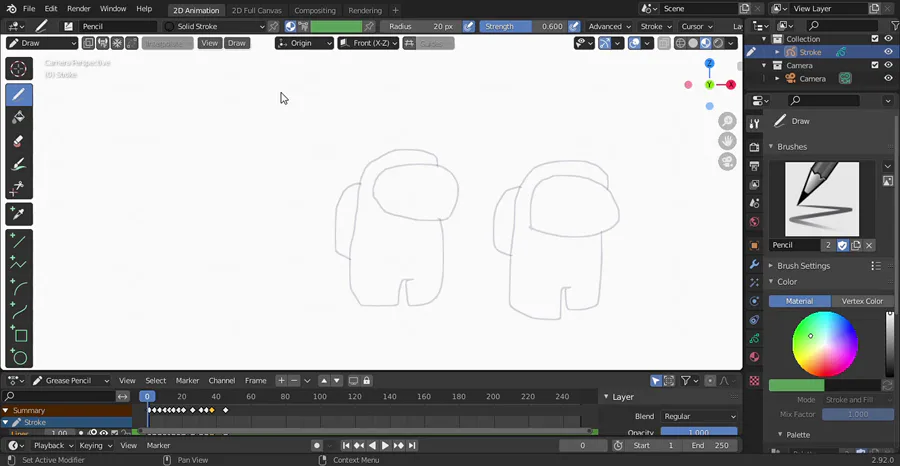Click the Vertex Color mode button
Image resolution: width=900 pixels, height=466 pixels.
click(862, 301)
